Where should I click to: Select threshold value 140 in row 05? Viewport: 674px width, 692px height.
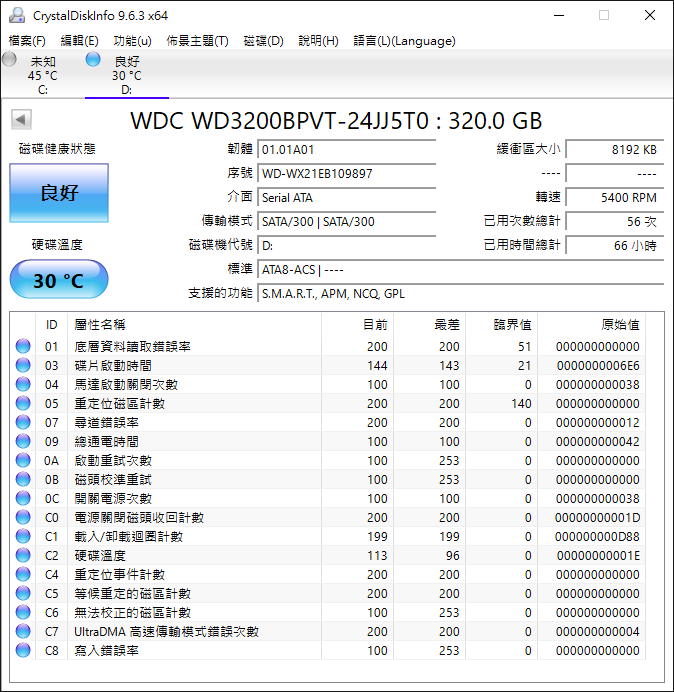(521, 403)
